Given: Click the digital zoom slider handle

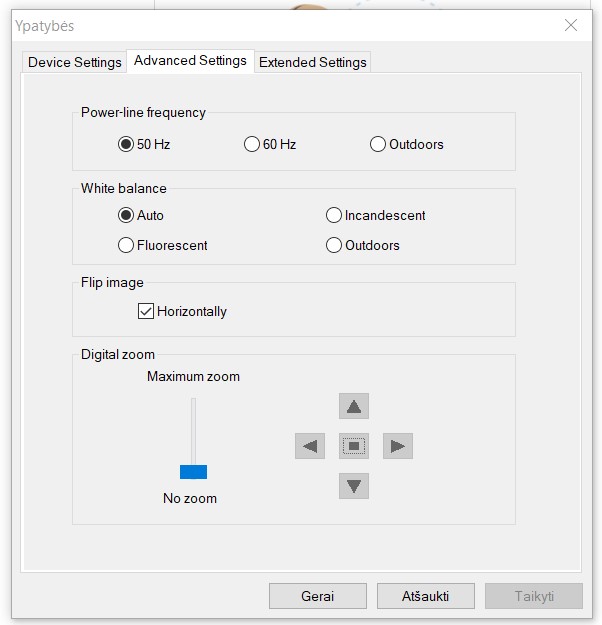Looking at the screenshot, I should [193, 472].
